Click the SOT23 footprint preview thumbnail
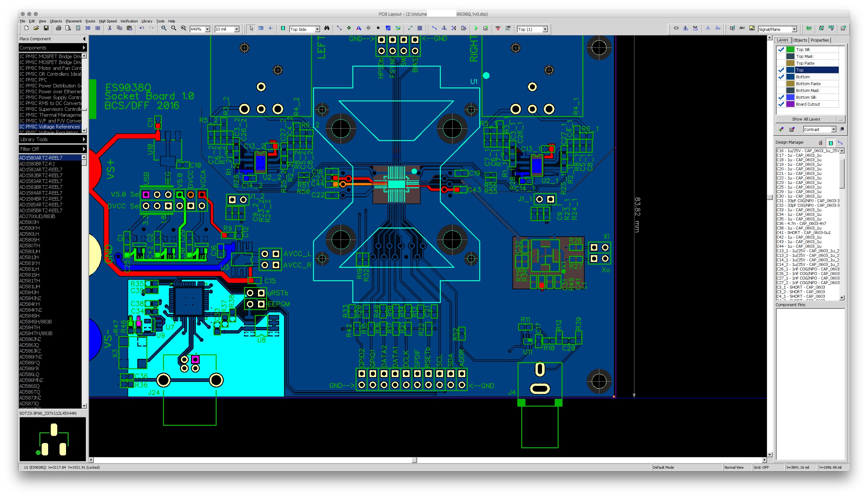This screenshot has width=868, height=497. coord(53,439)
